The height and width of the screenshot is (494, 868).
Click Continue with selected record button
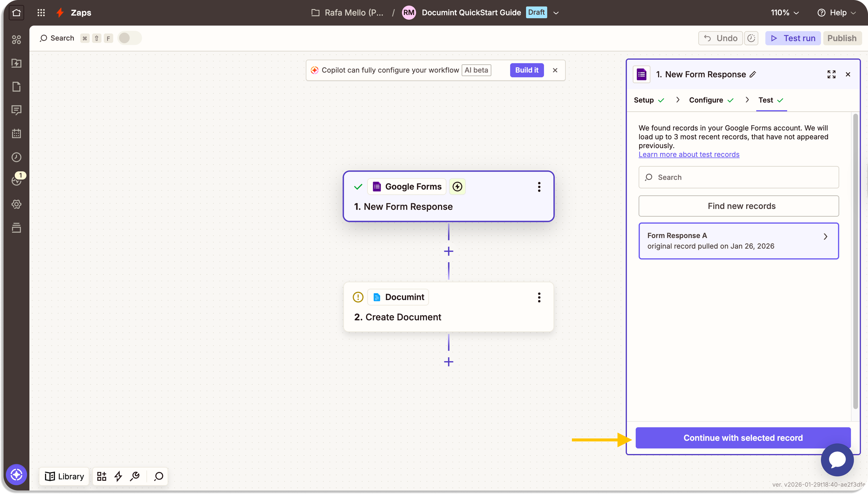coord(743,438)
